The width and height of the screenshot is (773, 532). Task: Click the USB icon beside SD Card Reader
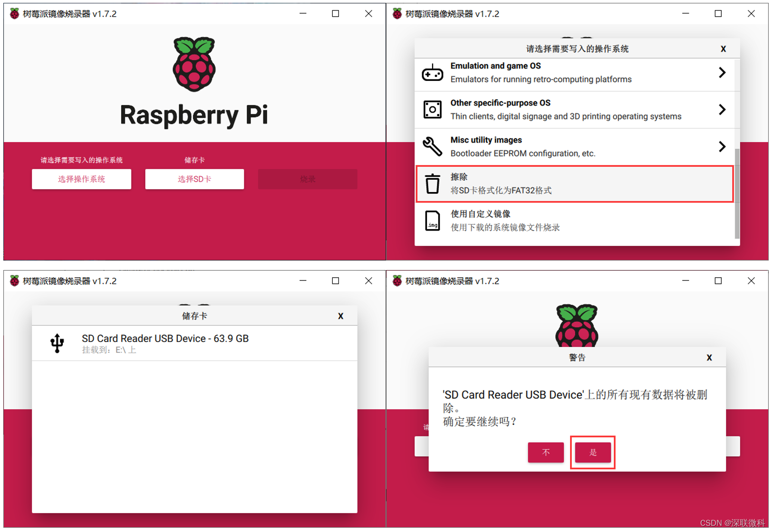click(57, 343)
